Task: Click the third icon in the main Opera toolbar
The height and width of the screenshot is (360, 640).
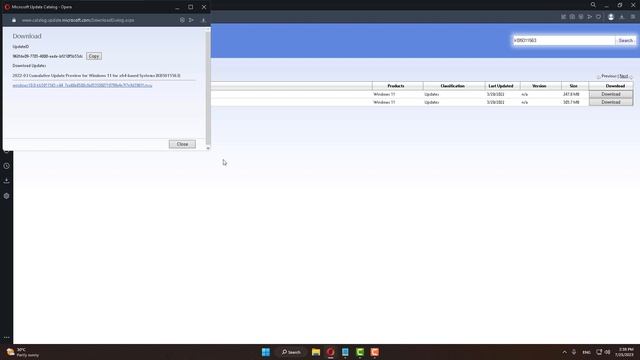Action: click(x=581, y=17)
